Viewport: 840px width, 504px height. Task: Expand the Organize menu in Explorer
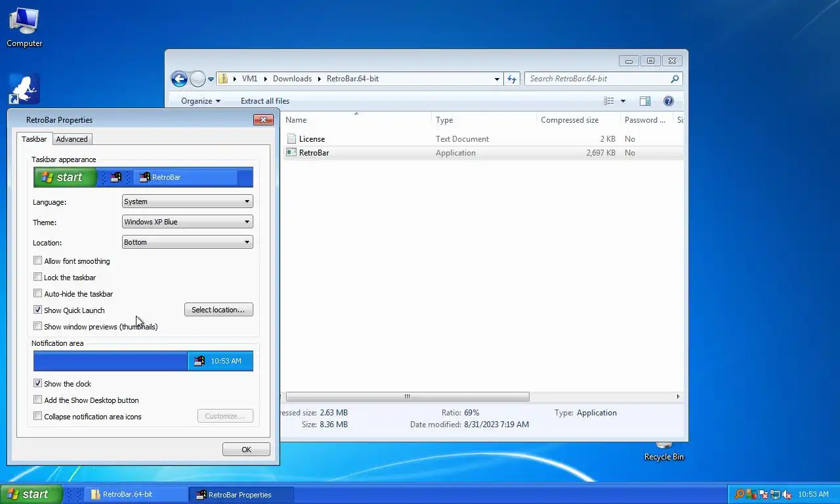(x=201, y=101)
